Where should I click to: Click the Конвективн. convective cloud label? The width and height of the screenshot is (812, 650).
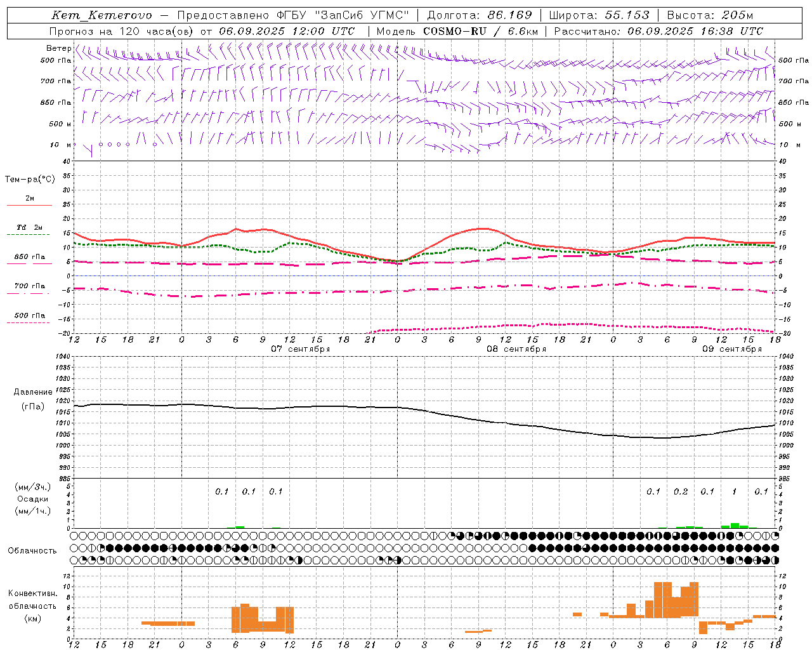(33, 594)
